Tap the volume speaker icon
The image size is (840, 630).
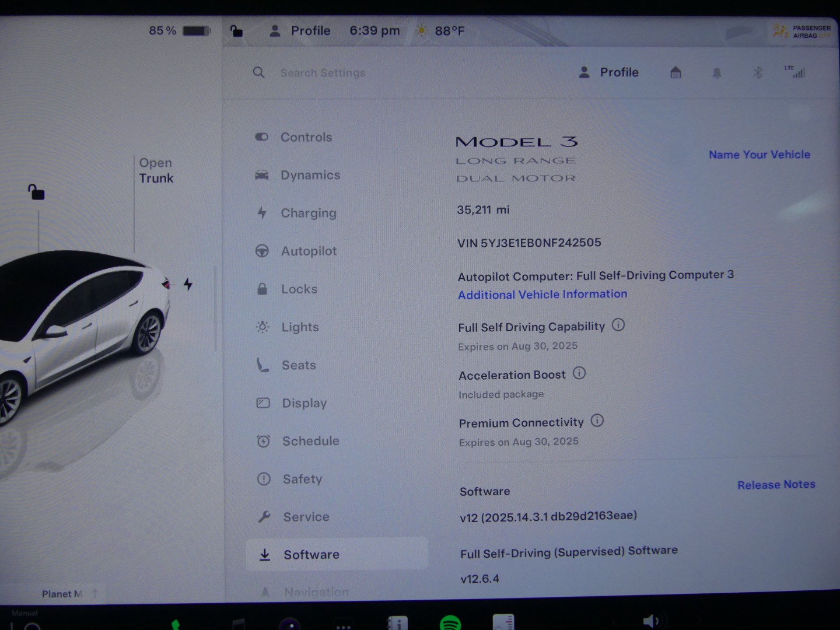coord(650,621)
